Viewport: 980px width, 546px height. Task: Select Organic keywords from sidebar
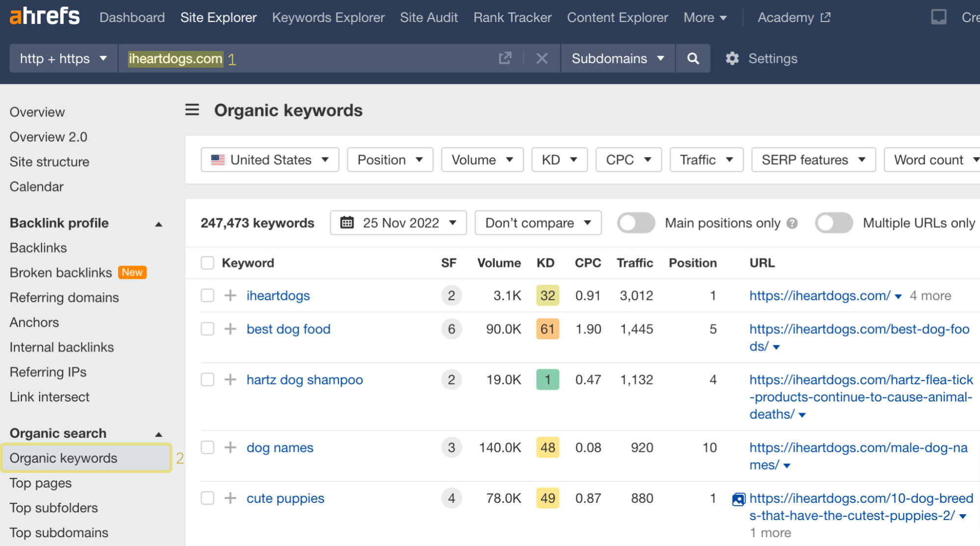pyautogui.click(x=63, y=458)
